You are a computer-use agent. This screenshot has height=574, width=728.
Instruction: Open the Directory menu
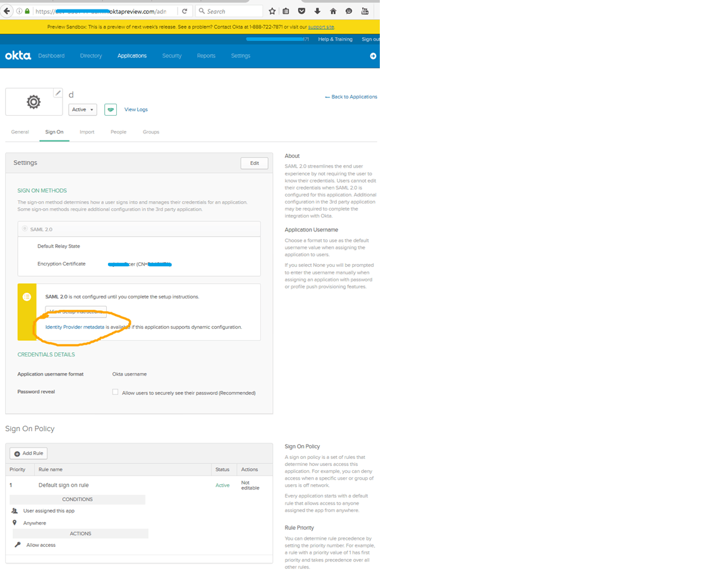(90, 56)
